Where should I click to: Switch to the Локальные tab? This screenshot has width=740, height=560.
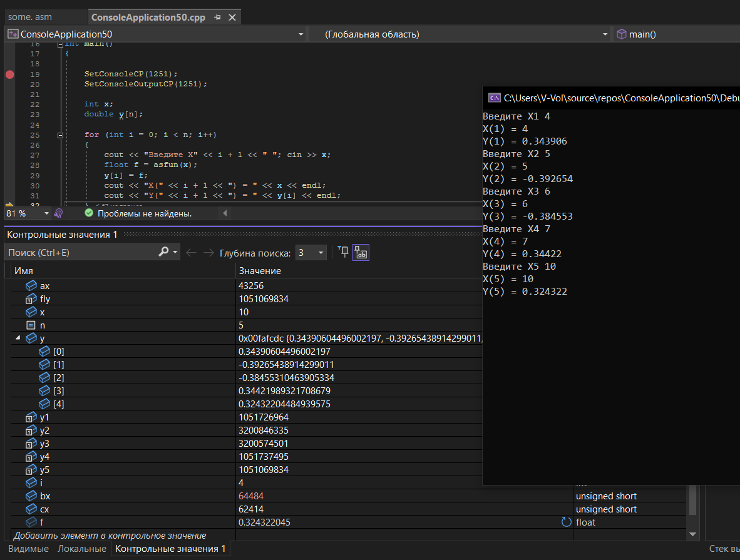82,549
